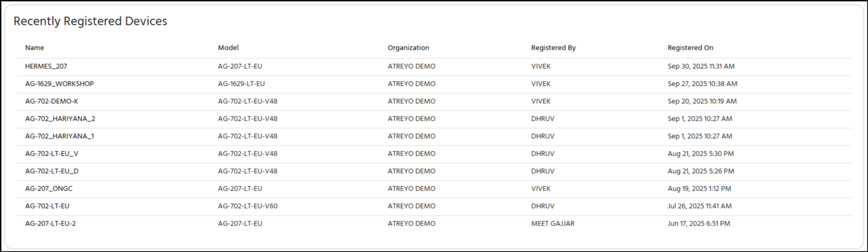The height and width of the screenshot is (252, 868).
Task: Select device AG-207-LT-EU-2
Action: pyautogui.click(x=50, y=224)
